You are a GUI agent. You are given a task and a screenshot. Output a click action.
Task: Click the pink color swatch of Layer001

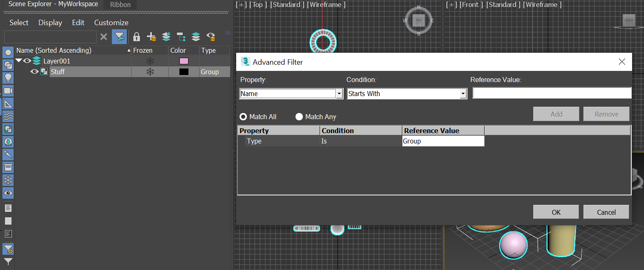184,61
